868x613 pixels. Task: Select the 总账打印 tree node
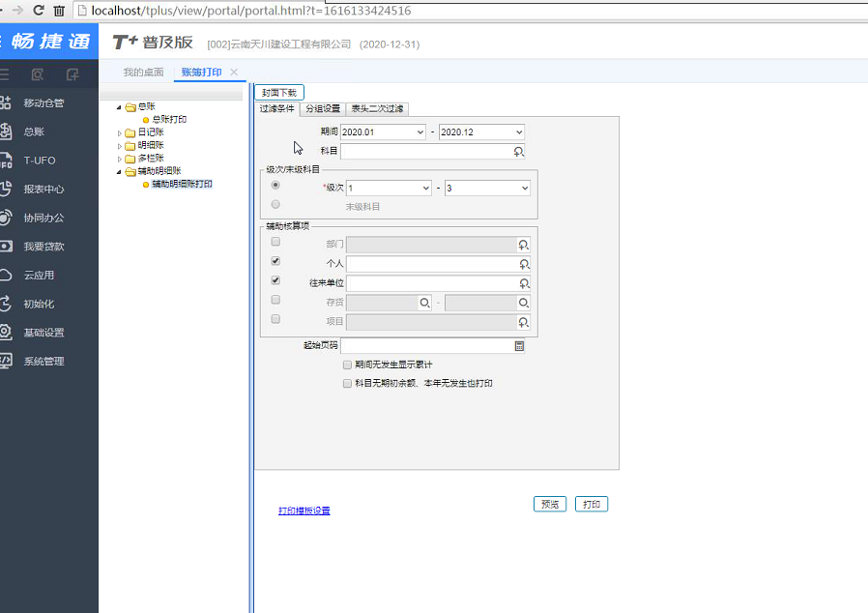(169, 119)
